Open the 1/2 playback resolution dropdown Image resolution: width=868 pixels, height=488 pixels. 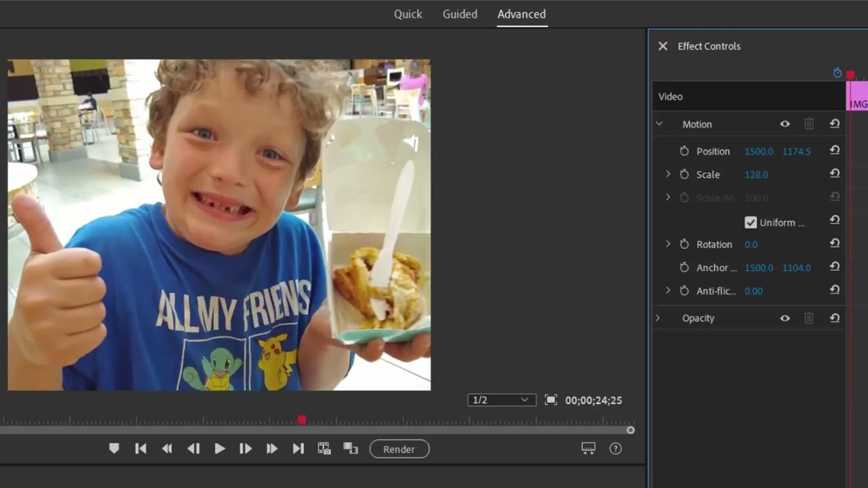click(502, 400)
